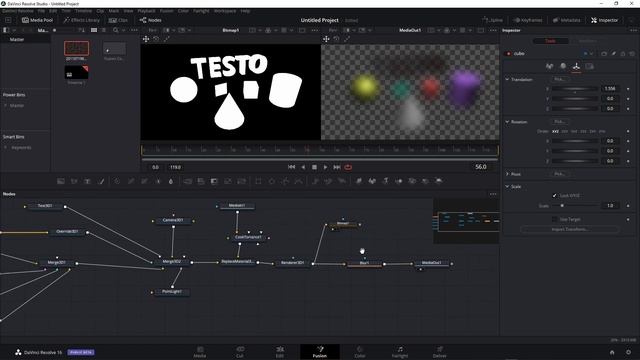Expand the Master power bin
This screenshot has width=640, height=360.
(x=6, y=105)
